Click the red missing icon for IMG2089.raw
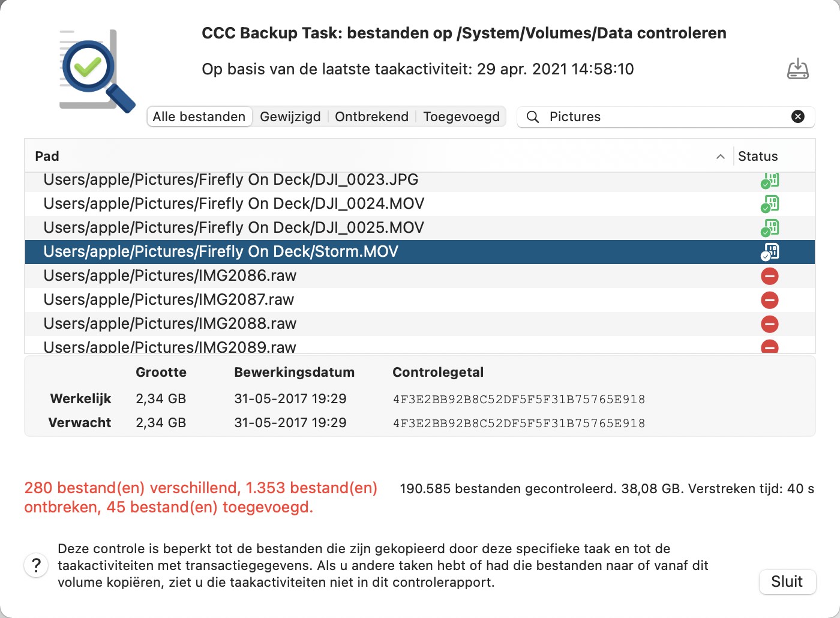840x618 pixels. click(x=770, y=346)
